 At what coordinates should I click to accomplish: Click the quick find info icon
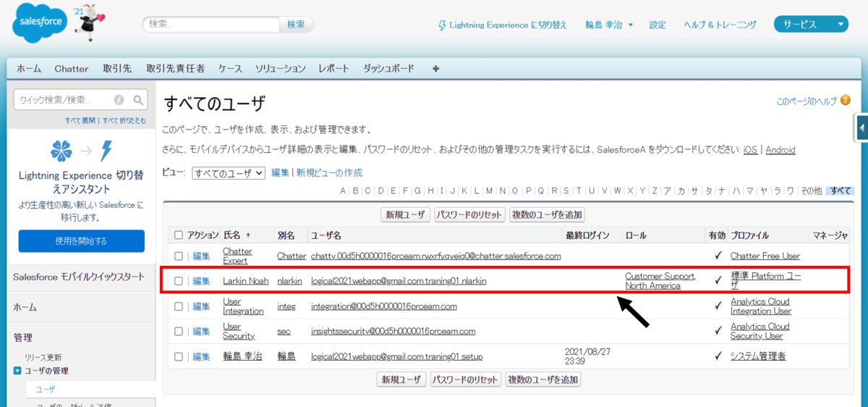coord(119,100)
